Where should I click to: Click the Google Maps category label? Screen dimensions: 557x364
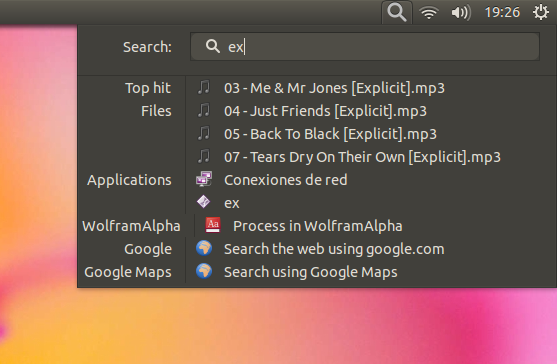tap(128, 272)
